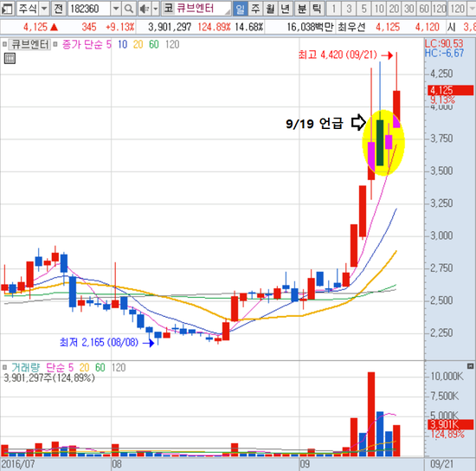Click the 2016/07 date axis label
The image size is (476, 471).
click(18, 465)
